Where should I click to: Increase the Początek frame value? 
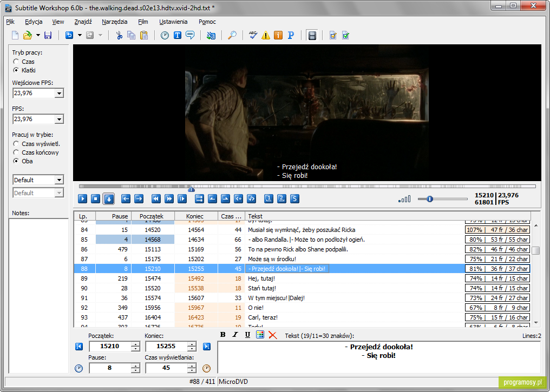[x=135, y=344]
